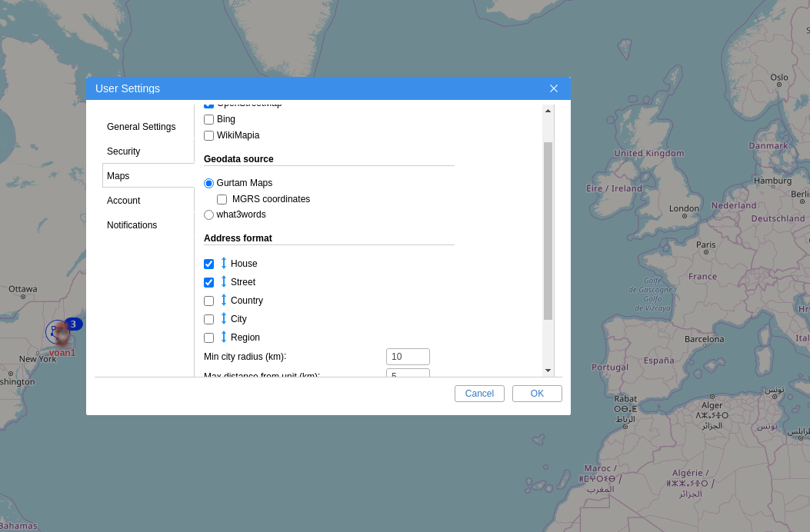
Task: Click the reorder arrow icon beside Country
Action: 224,300
